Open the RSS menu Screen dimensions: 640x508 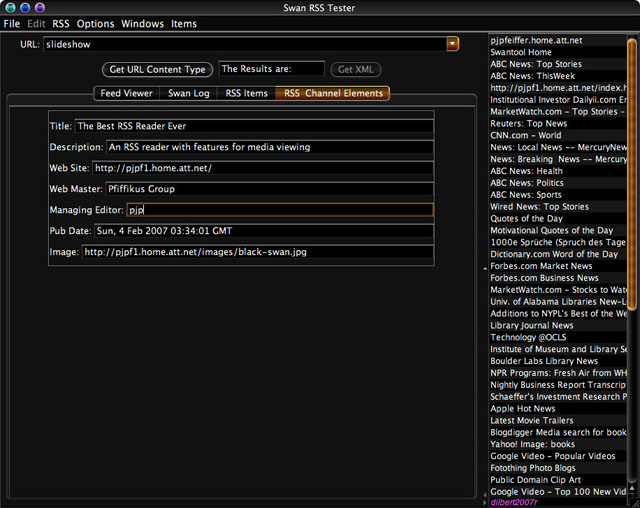[61, 23]
